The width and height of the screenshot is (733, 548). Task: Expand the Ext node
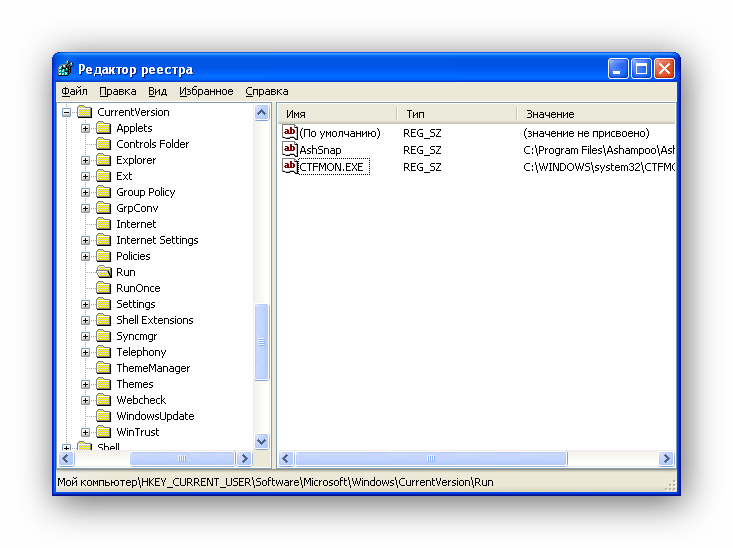[85, 176]
